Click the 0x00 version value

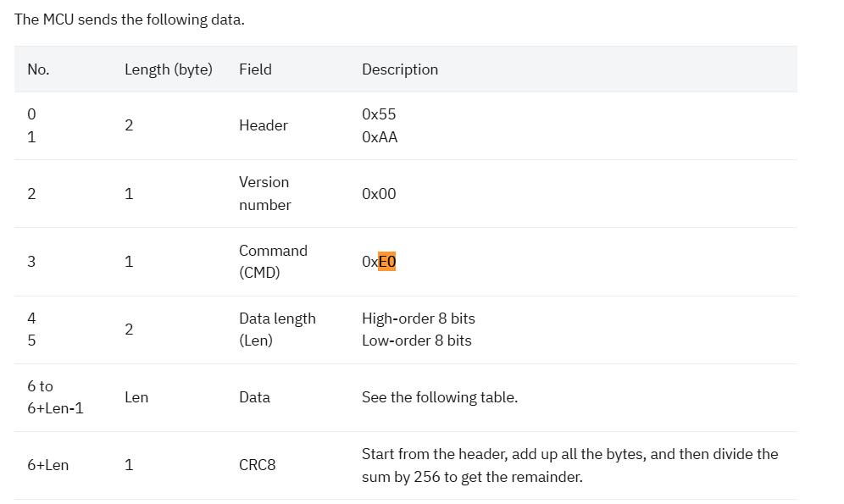click(x=379, y=194)
